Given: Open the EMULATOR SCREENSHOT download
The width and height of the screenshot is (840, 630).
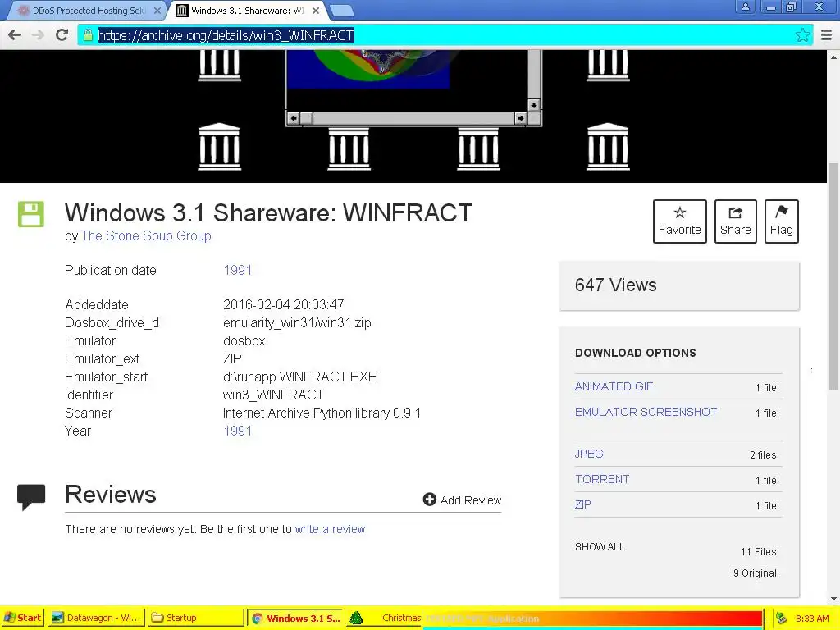Looking at the screenshot, I should pos(646,412).
